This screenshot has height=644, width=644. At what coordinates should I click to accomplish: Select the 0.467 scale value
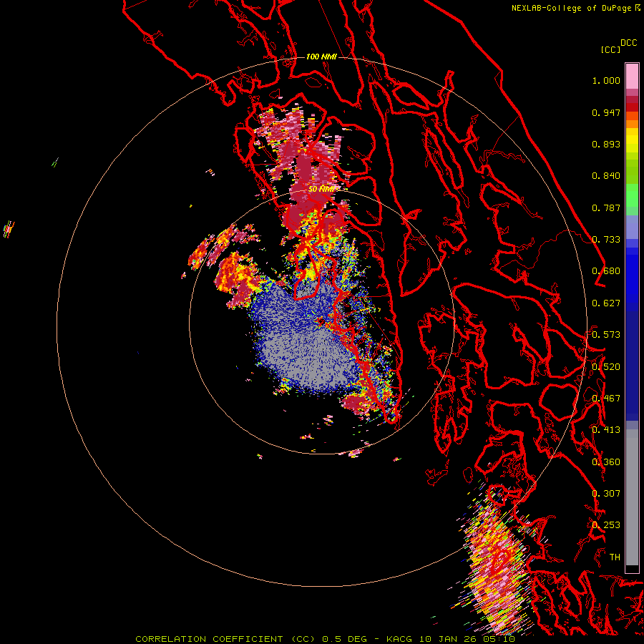pos(606,399)
